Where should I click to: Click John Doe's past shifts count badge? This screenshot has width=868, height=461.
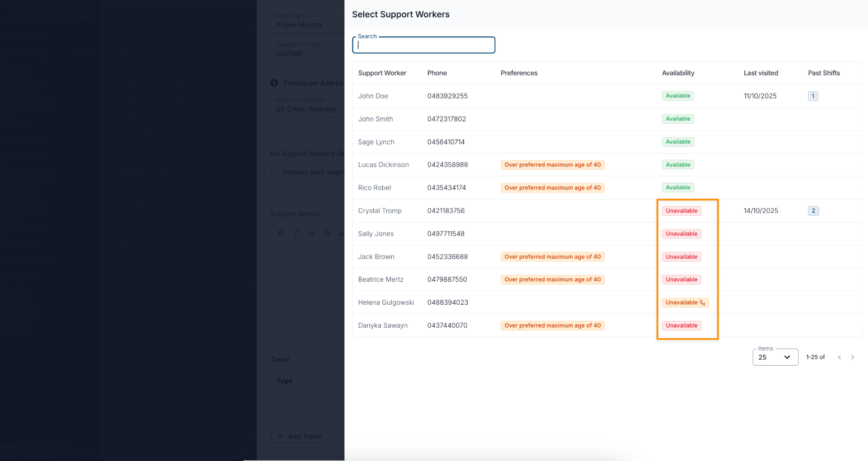click(813, 96)
